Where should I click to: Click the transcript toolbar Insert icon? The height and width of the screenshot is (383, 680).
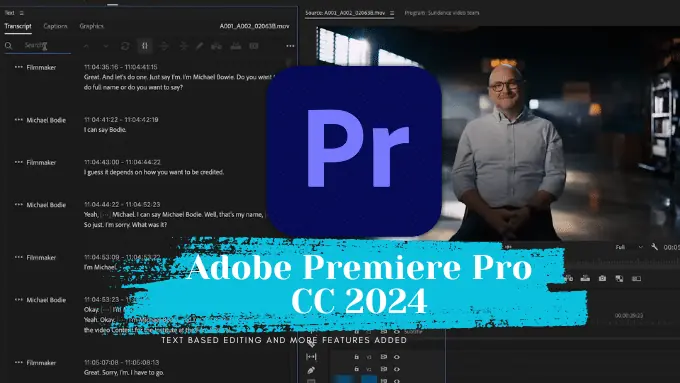tap(216, 46)
